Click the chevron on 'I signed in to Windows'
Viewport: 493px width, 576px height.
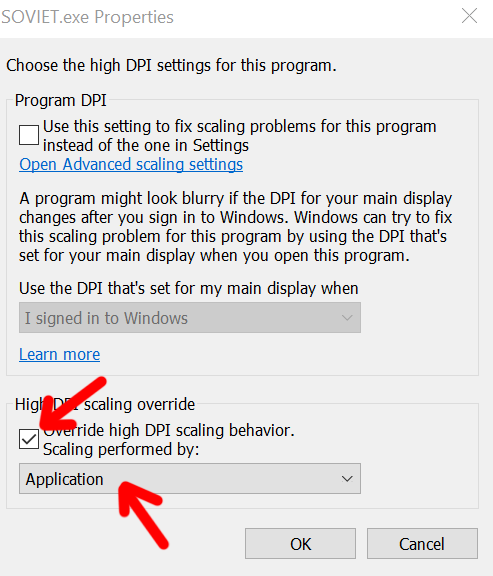[x=347, y=318]
